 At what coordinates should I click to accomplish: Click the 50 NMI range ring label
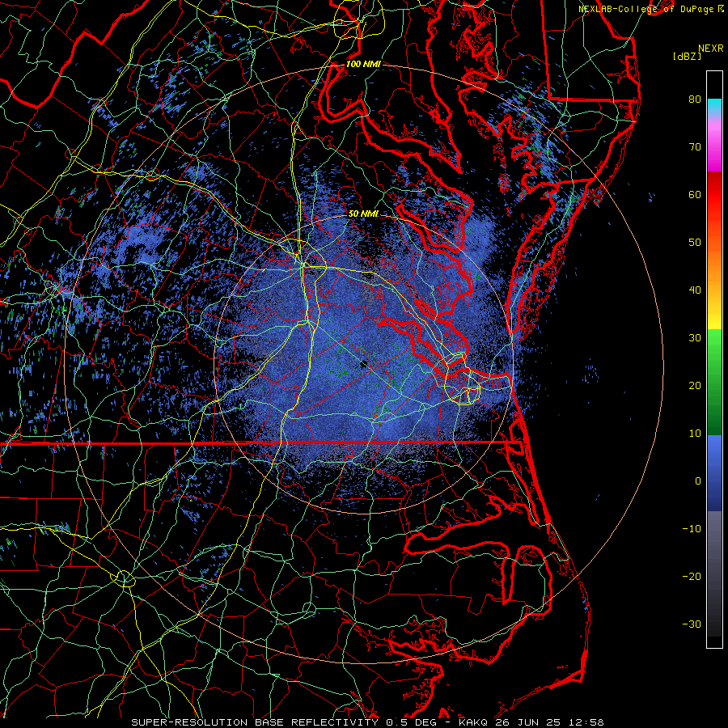[x=363, y=214]
